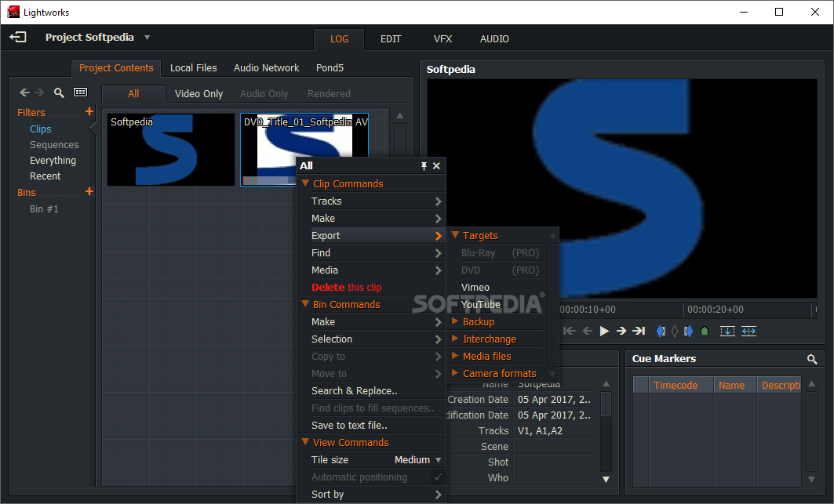Open the Sort by submenu

click(x=371, y=495)
